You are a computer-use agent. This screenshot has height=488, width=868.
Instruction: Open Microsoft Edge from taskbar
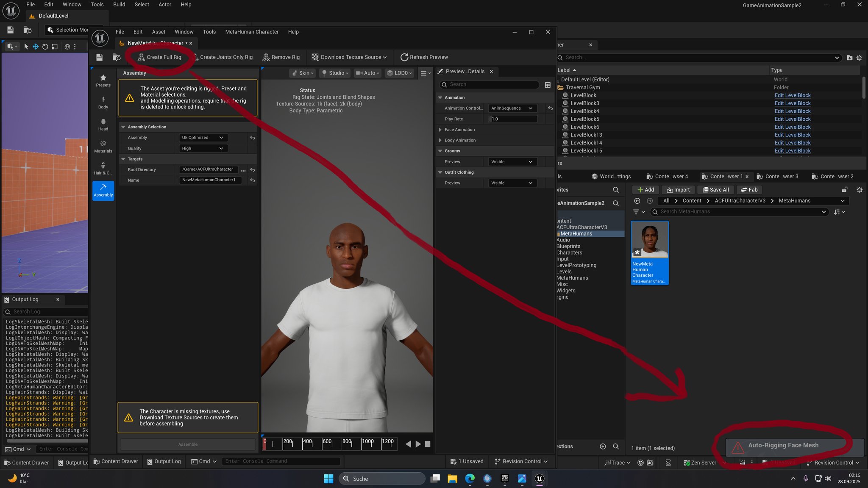point(470,479)
